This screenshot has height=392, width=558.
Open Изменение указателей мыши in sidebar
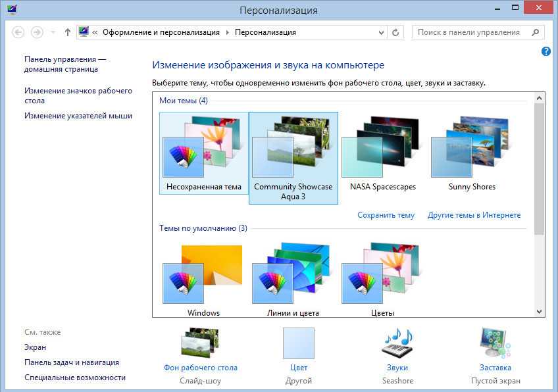tap(78, 116)
